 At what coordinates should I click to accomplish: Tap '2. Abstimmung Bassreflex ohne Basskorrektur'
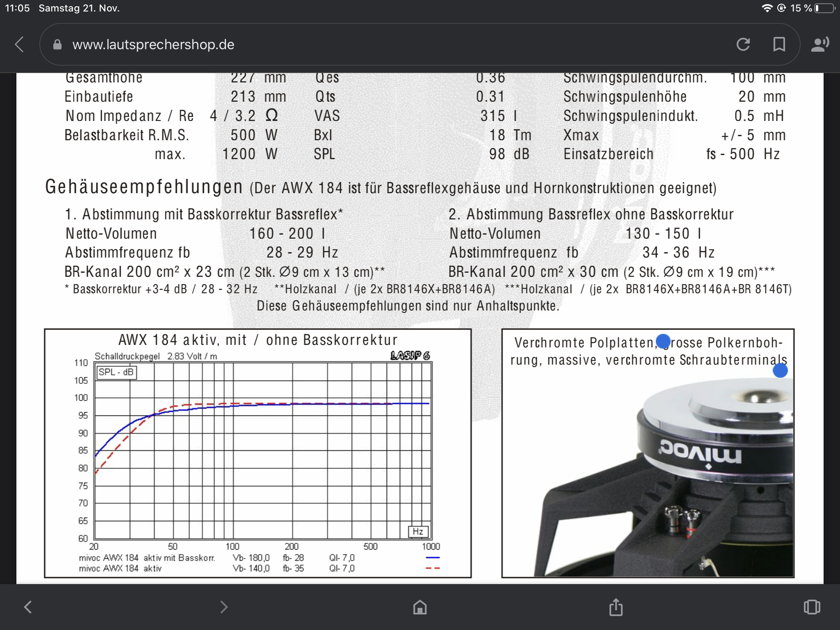click(x=591, y=214)
